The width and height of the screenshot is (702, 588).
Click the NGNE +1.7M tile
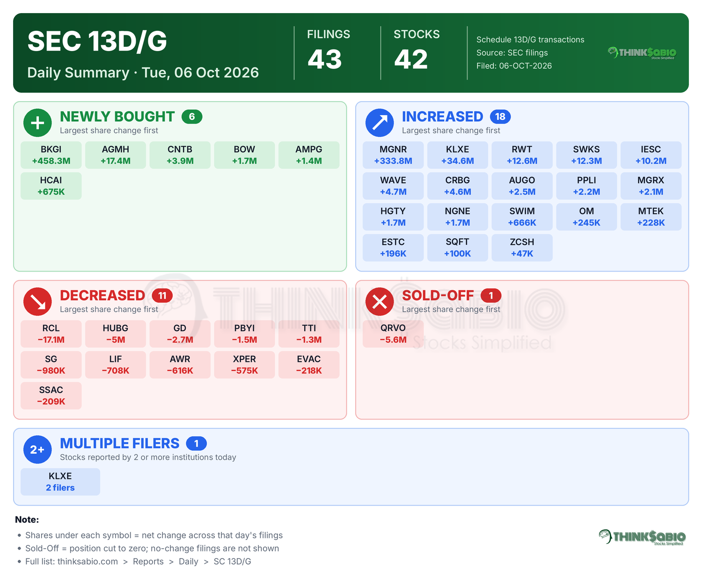(458, 217)
